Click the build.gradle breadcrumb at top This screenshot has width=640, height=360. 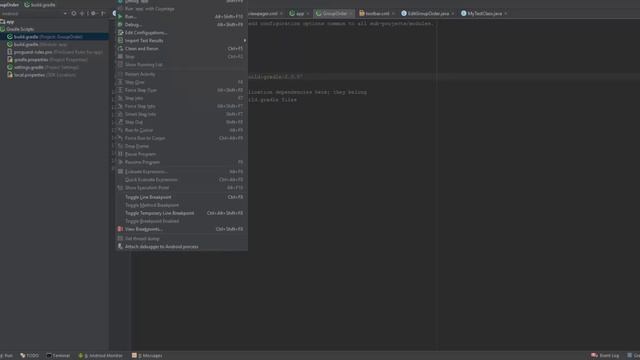click(40, 4)
